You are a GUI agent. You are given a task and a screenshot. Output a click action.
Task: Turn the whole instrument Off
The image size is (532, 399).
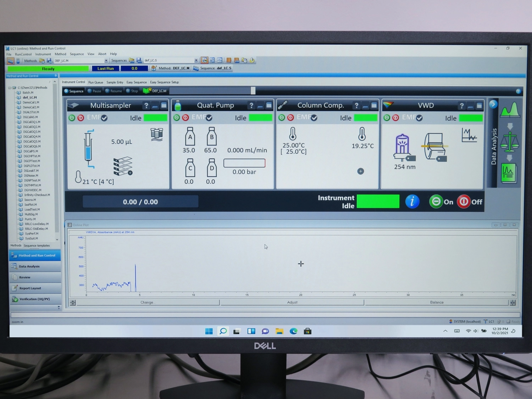pos(469,202)
